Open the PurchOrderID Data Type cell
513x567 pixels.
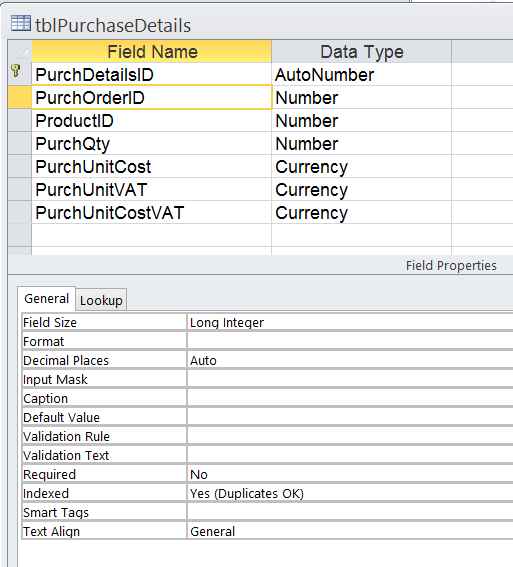pyautogui.click(x=361, y=97)
